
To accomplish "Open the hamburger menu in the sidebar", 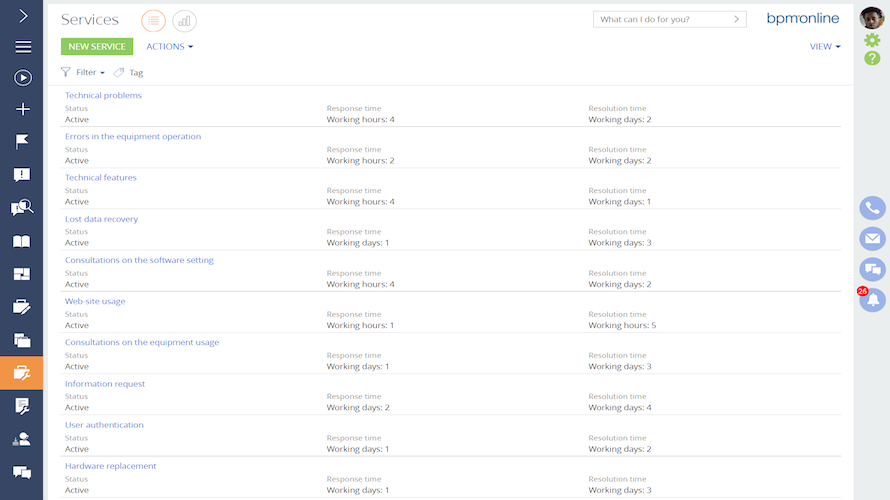I will click(x=22, y=47).
